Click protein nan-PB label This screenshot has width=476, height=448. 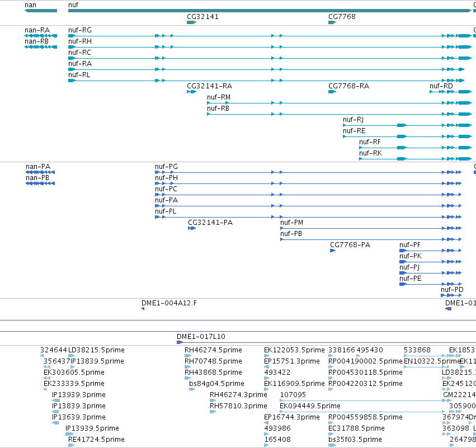(x=37, y=178)
